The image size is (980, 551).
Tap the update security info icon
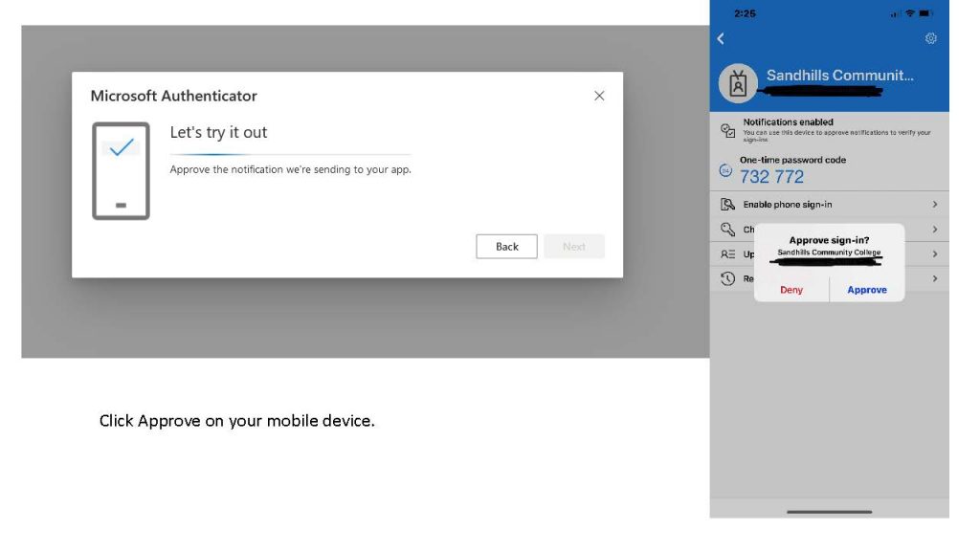pyautogui.click(x=727, y=254)
